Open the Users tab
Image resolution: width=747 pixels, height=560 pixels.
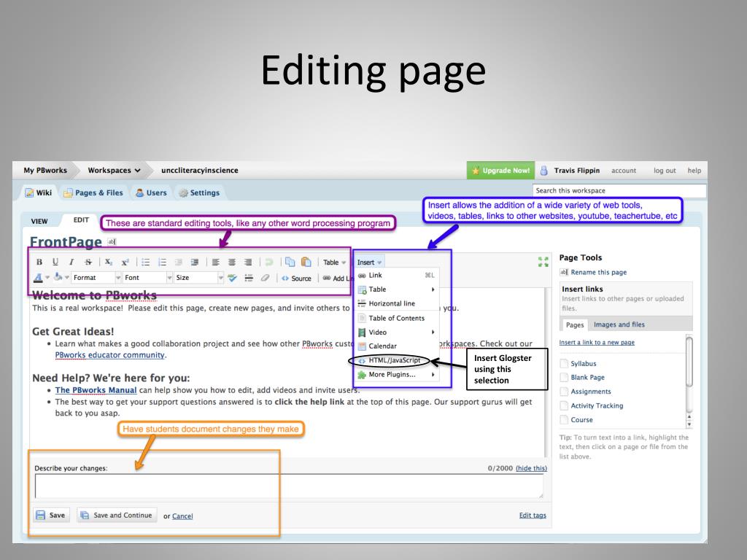[151, 192]
